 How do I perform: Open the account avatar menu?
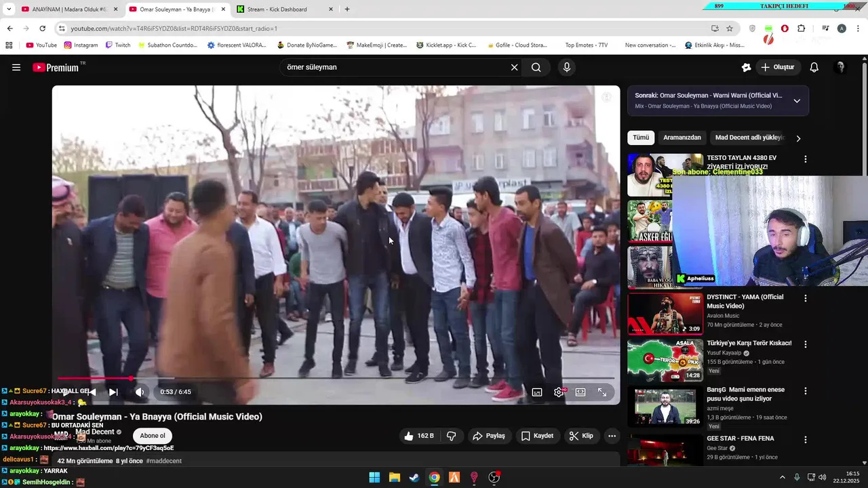840,67
